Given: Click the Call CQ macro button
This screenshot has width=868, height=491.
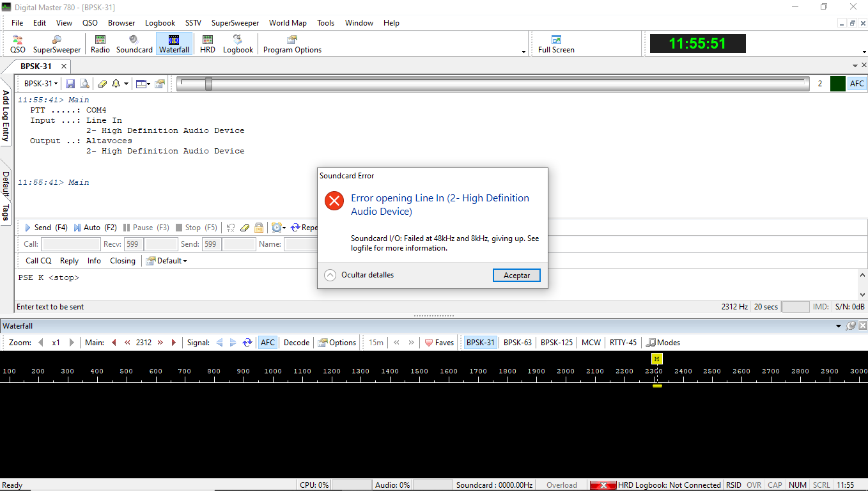Looking at the screenshot, I should pyautogui.click(x=38, y=261).
